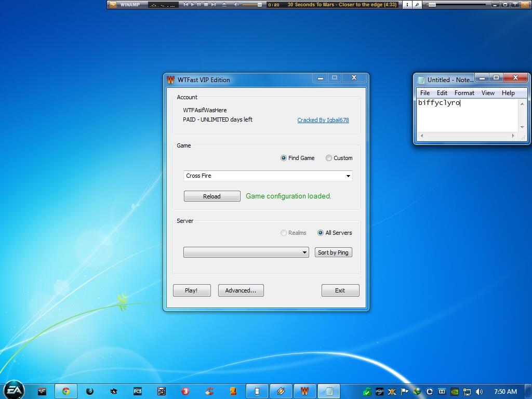The image size is (532, 399).
Task: Open Google Chrome from the taskbar
Action: click(66, 392)
